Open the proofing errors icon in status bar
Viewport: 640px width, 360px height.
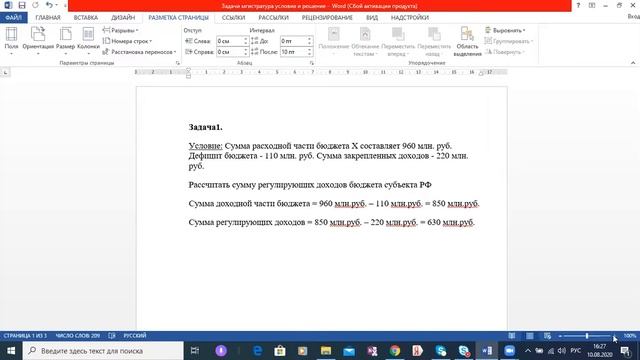[x=112, y=336]
